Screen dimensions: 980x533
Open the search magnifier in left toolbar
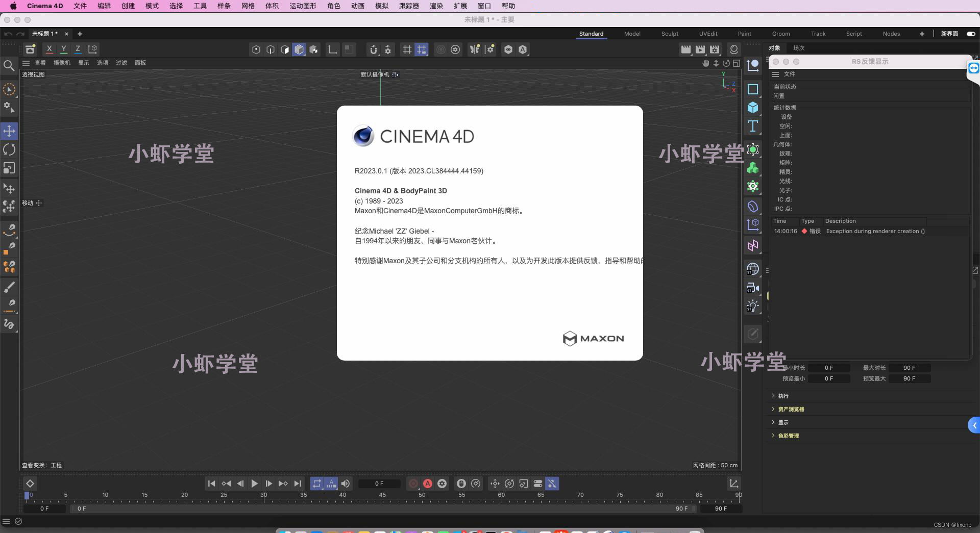click(x=9, y=65)
